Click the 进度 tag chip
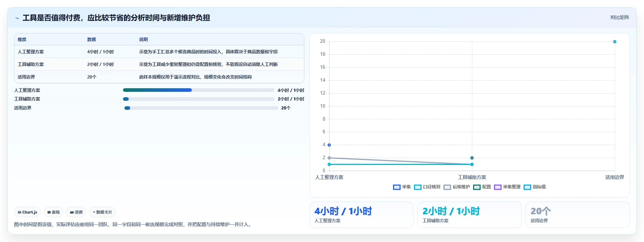 click(76, 212)
